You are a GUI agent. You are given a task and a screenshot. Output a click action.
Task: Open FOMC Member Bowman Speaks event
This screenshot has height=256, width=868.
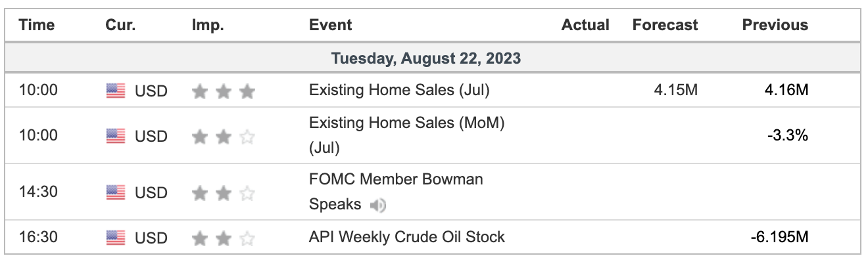(x=396, y=192)
